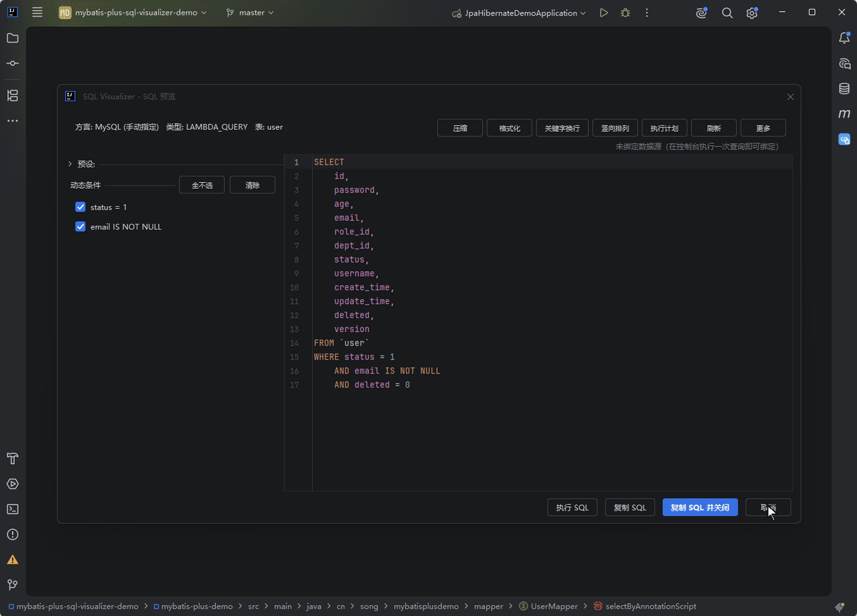Uncheck the status = 1 condition

coord(80,207)
